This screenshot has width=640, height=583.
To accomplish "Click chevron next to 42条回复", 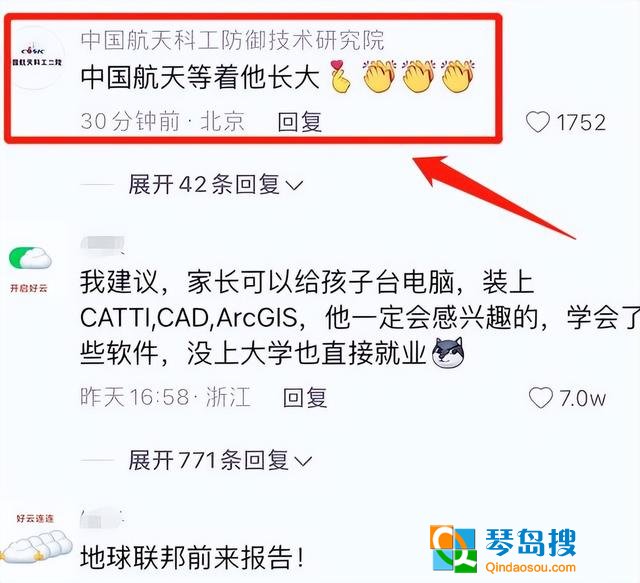I will point(294,186).
